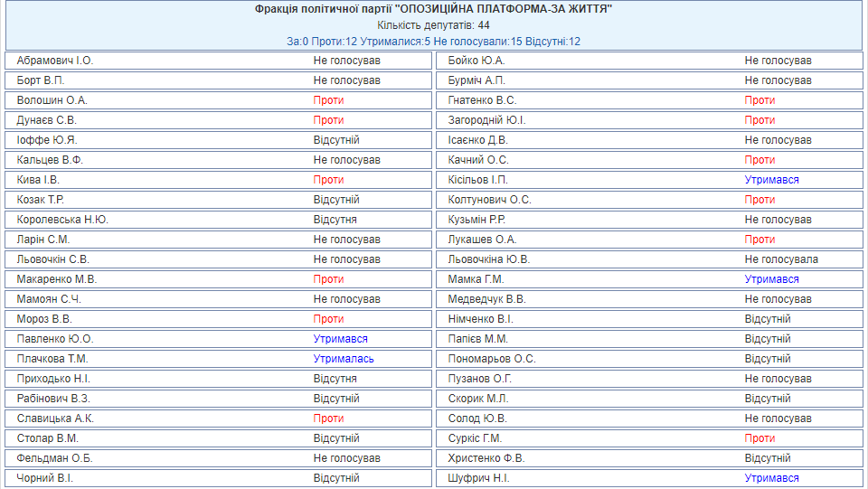Click deputy name Медведчук В.В.
Image resolution: width=868 pixels, height=489 pixels.
coord(486,299)
